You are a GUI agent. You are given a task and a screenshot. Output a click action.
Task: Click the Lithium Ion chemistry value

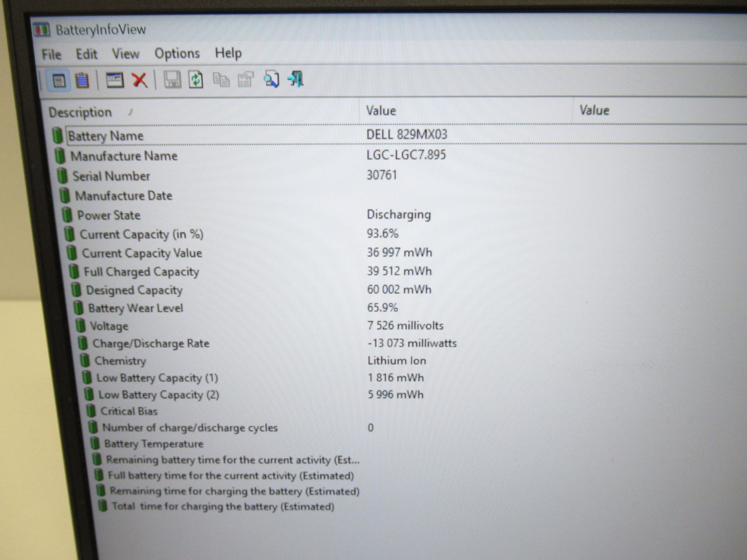point(397,361)
